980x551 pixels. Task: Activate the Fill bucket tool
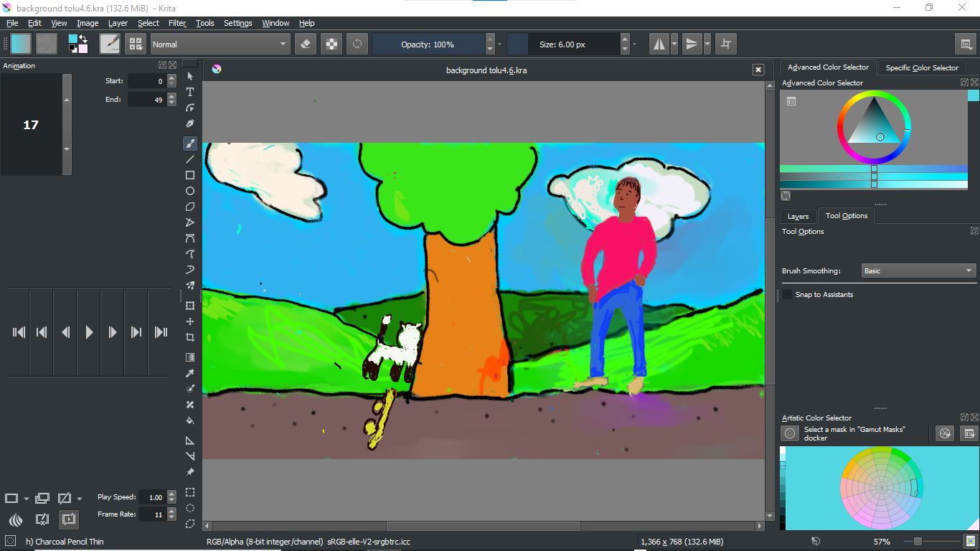190,420
